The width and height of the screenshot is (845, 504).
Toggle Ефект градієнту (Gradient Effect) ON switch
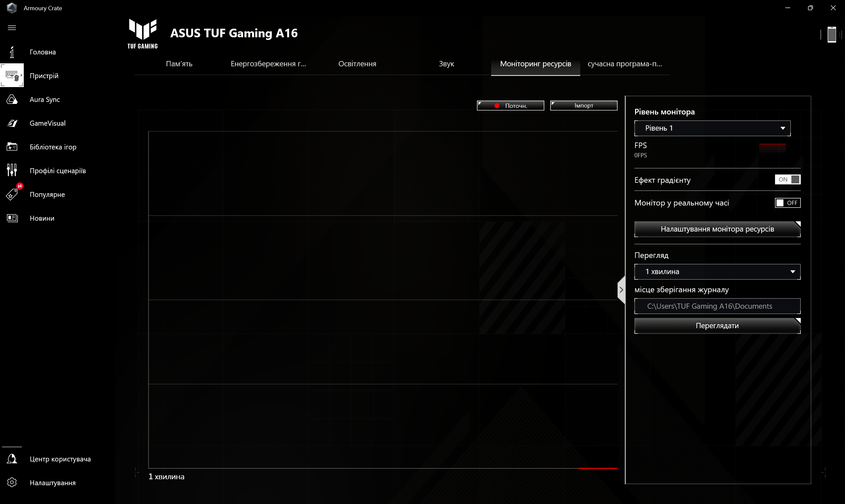coord(788,179)
